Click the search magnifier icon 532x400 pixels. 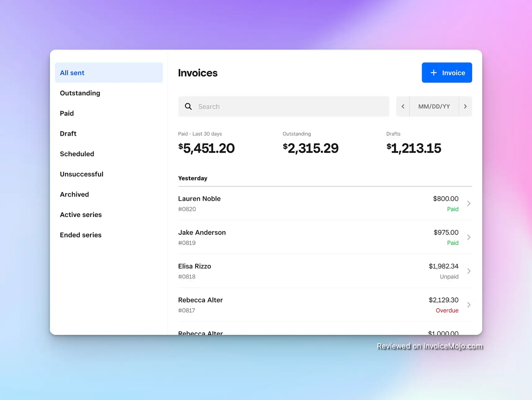coord(188,106)
